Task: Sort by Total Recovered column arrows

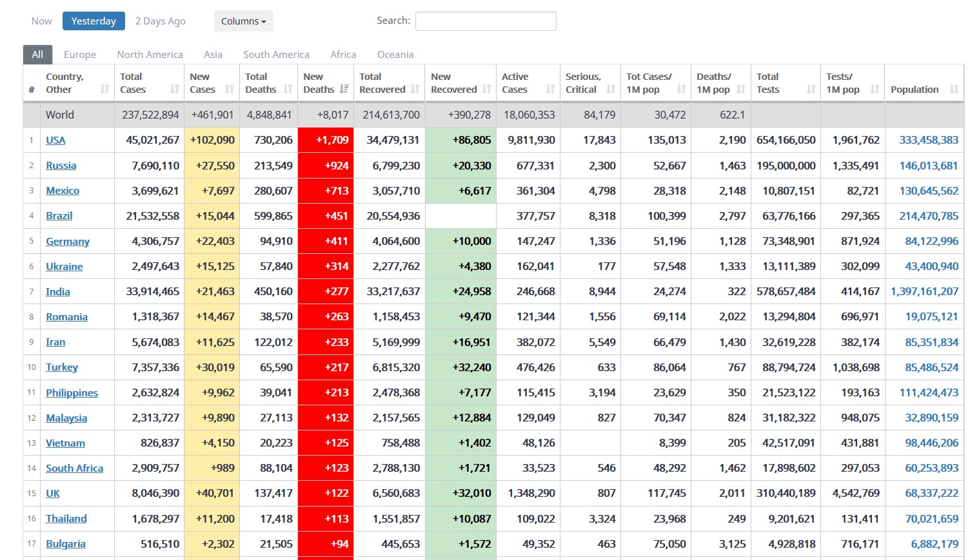Action: coord(415,90)
